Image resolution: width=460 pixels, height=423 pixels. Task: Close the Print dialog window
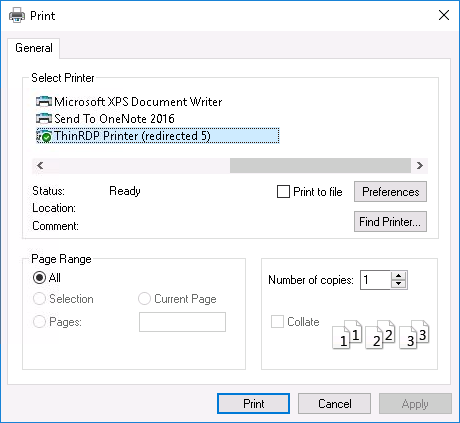(444, 15)
